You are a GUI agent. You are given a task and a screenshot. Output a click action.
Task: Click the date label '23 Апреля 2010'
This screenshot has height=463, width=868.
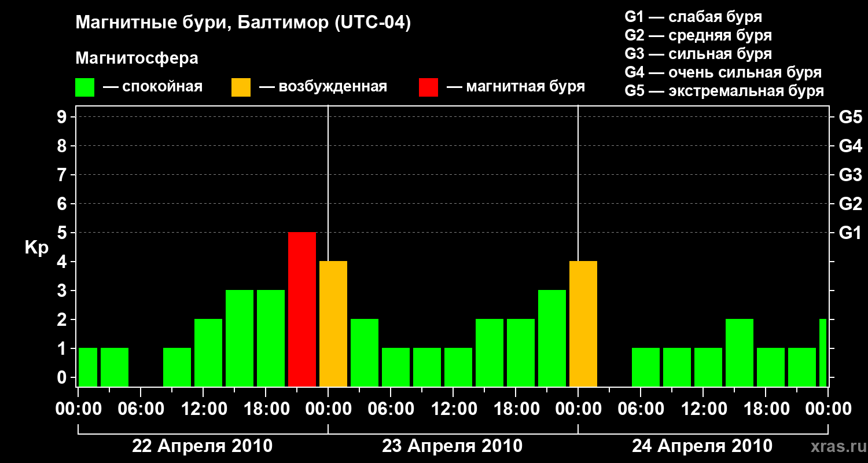coord(453,446)
